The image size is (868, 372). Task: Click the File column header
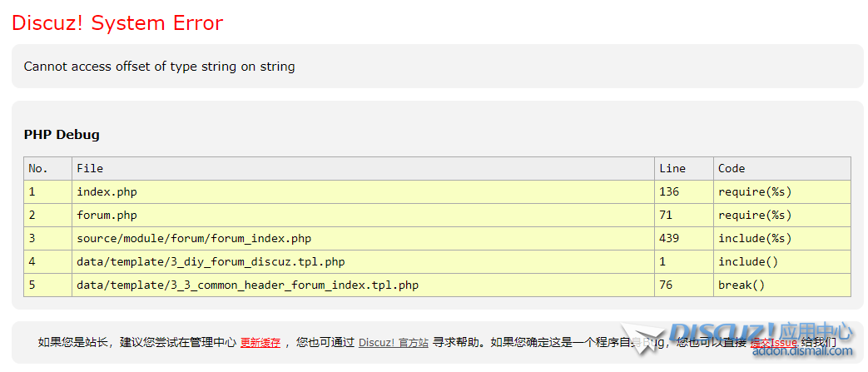[90, 168]
